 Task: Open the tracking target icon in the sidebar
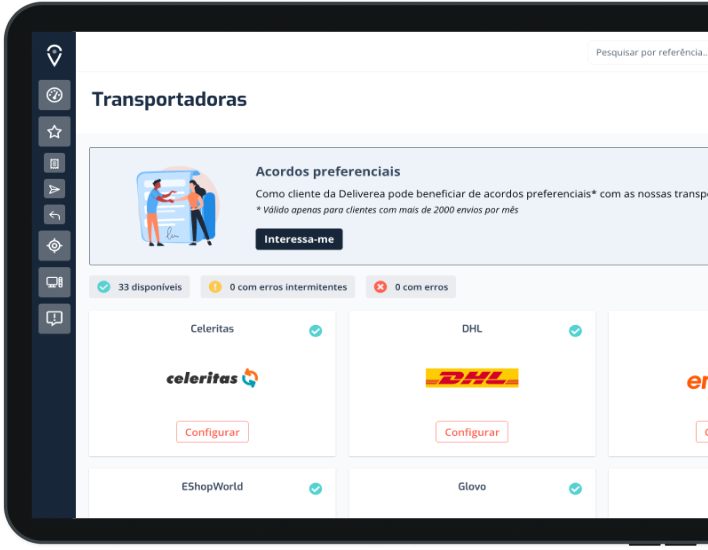point(54,246)
